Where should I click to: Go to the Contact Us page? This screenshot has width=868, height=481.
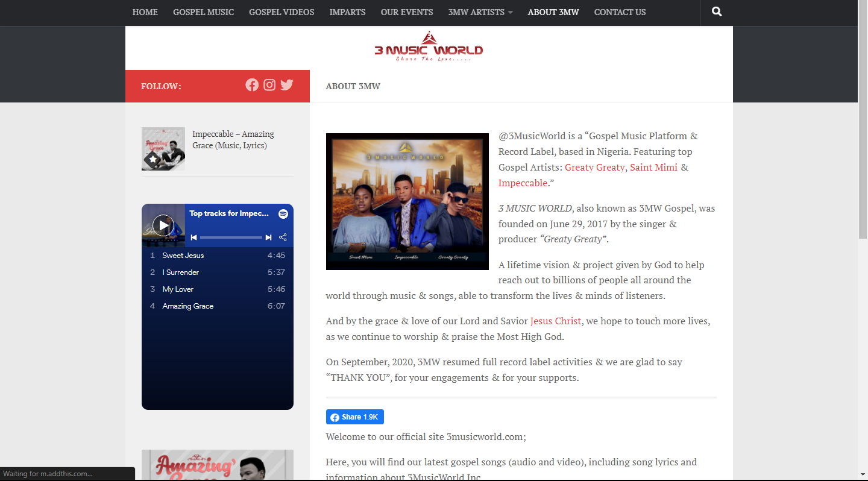tap(620, 12)
